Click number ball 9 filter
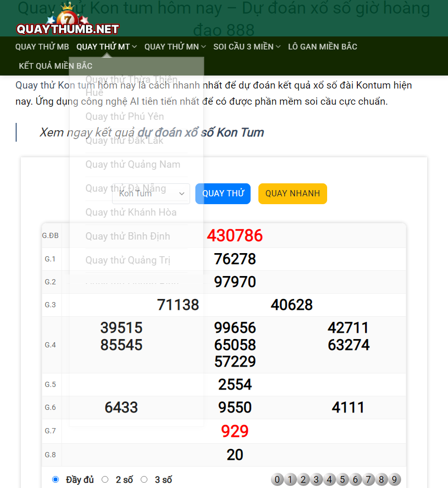Image resolution: width=448 pixels, height=488 pixels. coord(394,480)
